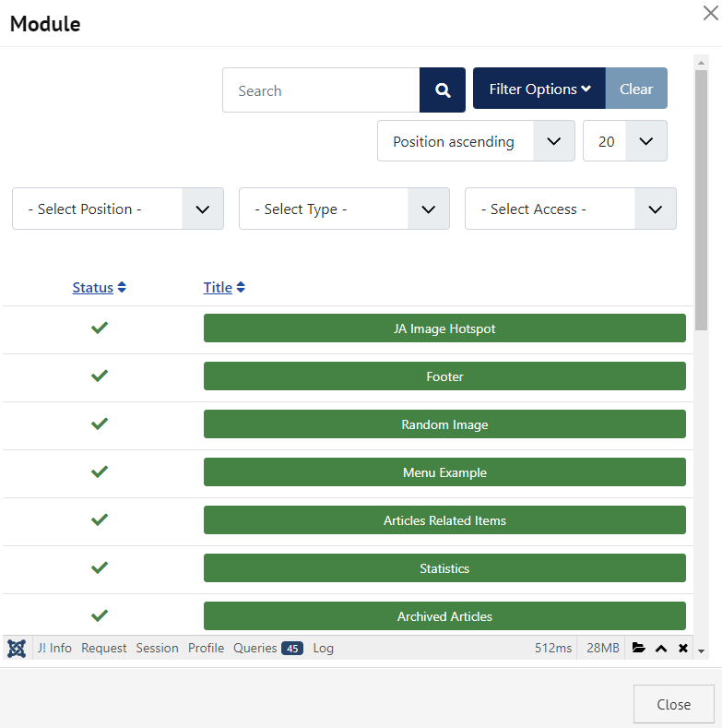This screenshot has height=728, width=722.
Task: Toggle status checkmark for Random Image module
Action: click(x=100, y=424)
